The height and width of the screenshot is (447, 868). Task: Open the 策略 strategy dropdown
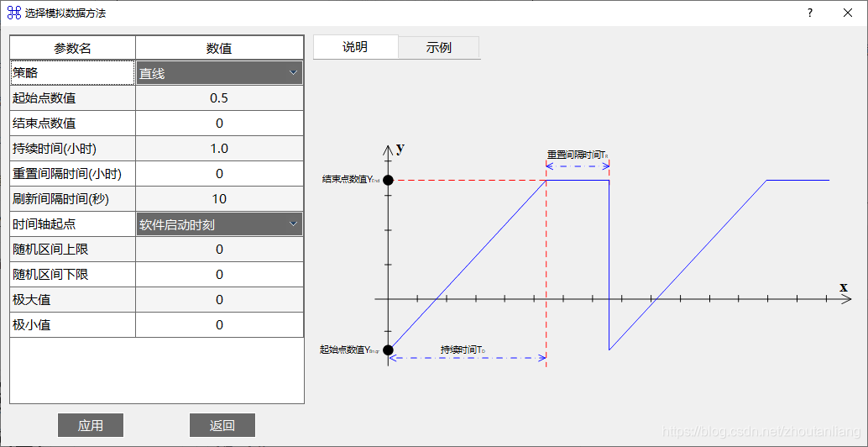click(x=219, y=73)
